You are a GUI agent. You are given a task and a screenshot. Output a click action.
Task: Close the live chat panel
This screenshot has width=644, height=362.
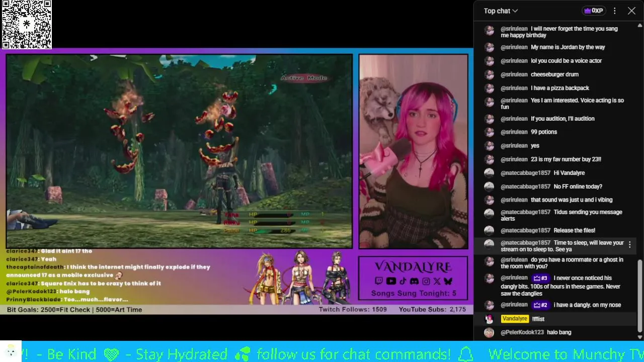tap(631, 11)
